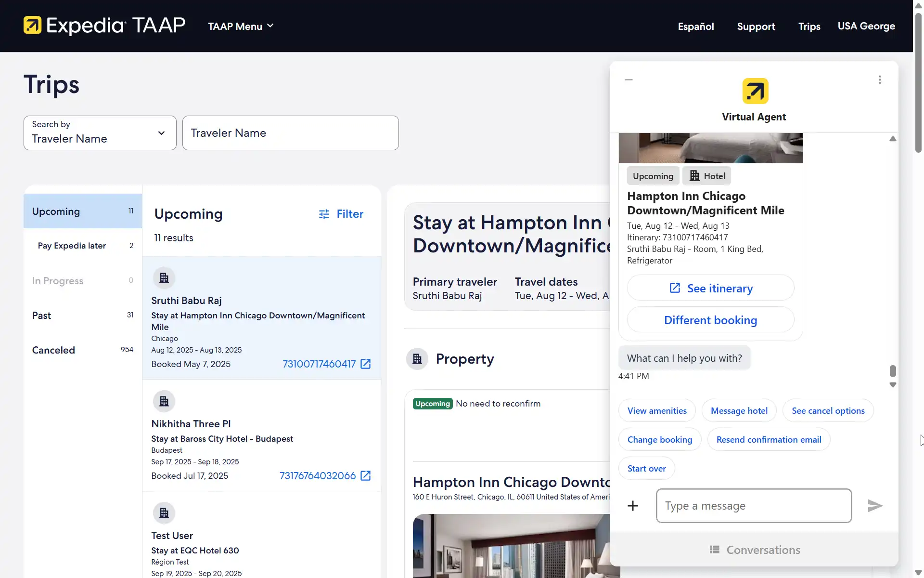Viewport: 924px width, 578px height.
Task: Select the Pay Expedia later tab
Action: pyautogui.click(x=83, y=246)
